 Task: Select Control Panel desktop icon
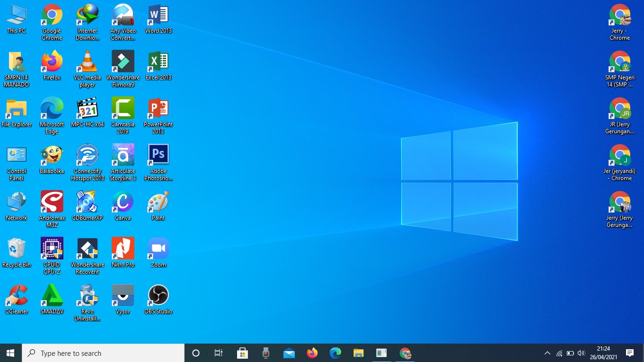[16, 163]
